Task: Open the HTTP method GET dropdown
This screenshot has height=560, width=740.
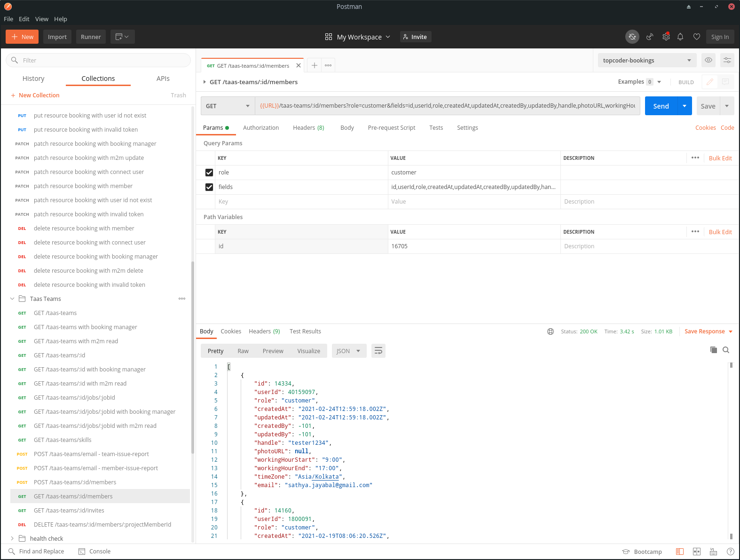Action: coord(228,106)
